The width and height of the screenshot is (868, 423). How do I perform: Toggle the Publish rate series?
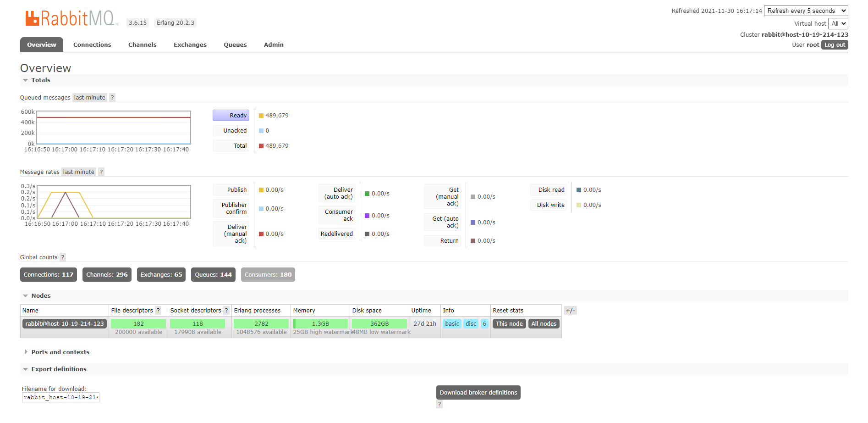[231, 190]
